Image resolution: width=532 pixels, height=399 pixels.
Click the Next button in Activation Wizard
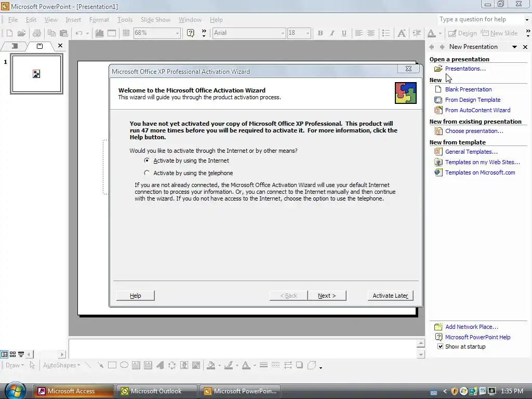tap(327, 296)
